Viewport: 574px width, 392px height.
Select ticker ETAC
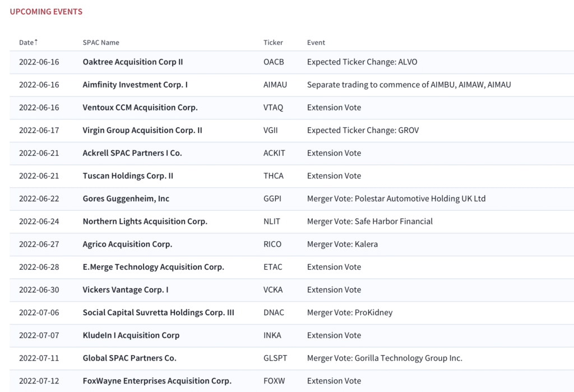pyautogui.click(x=273, y=267)
